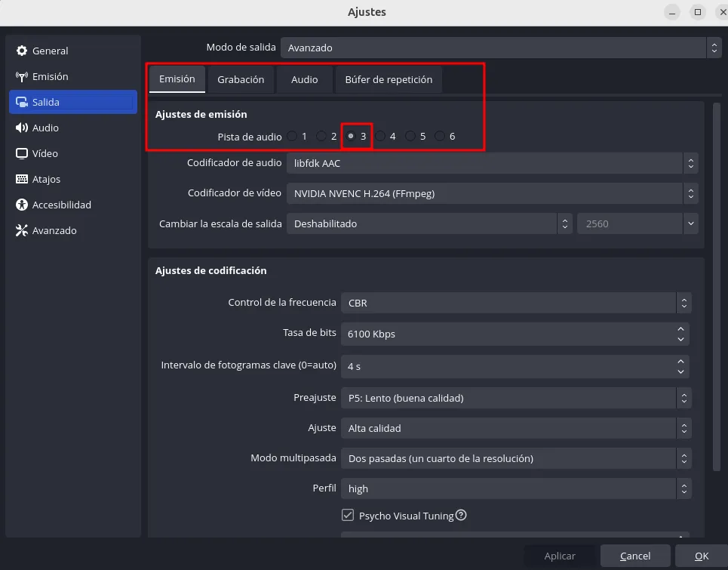Click the General gear icon in sidebar

coord(22,51)
